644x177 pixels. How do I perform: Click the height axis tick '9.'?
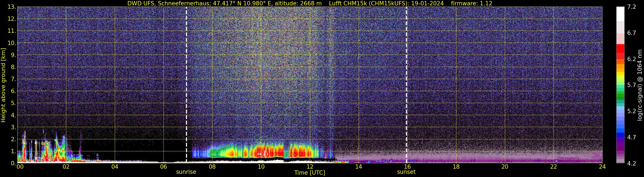(x=13, y=55)
